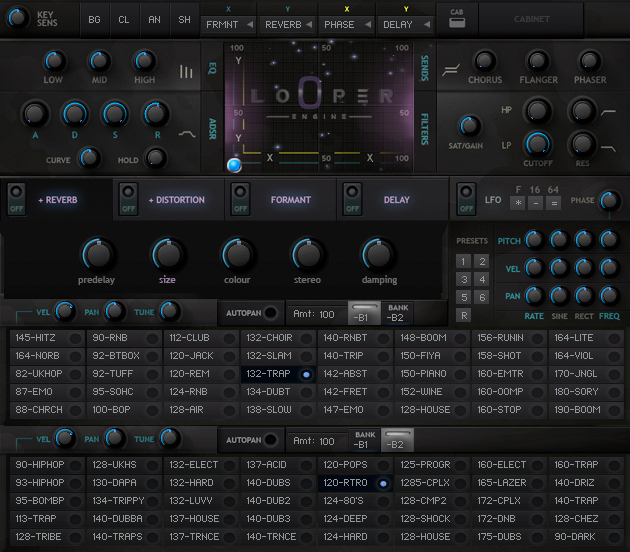Open the FRMNT X-axis dropdown
630x552 pixels.
tap(228, 25)
